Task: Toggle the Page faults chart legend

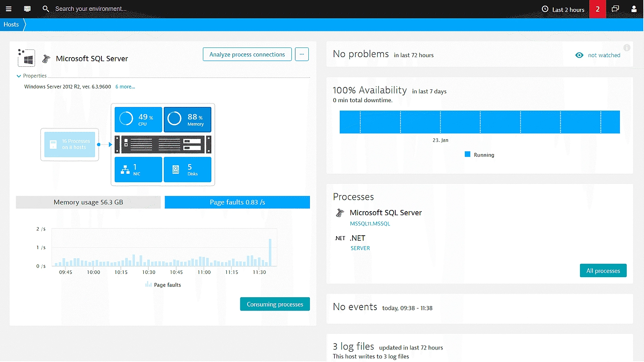Action: [163, 285]
